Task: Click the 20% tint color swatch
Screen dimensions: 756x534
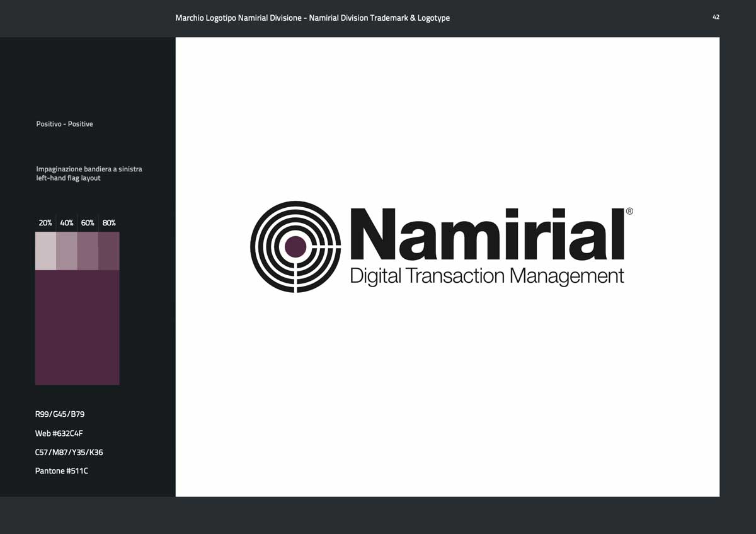Action: click(45, 251)
